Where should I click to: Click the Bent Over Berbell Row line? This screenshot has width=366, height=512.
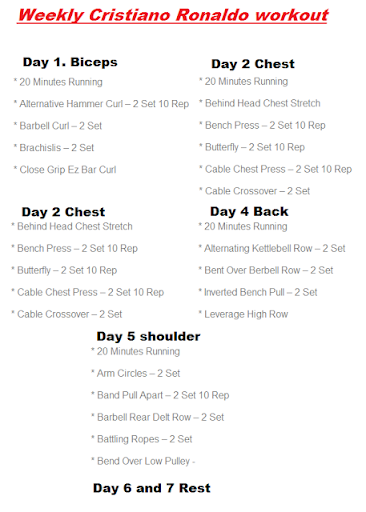pos(266,270)
